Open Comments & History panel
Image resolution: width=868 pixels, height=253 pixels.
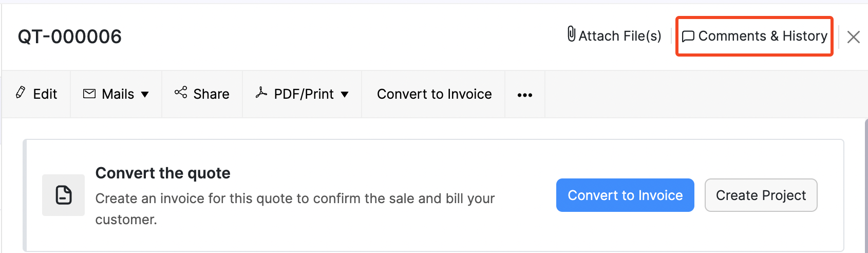[762, 36]
